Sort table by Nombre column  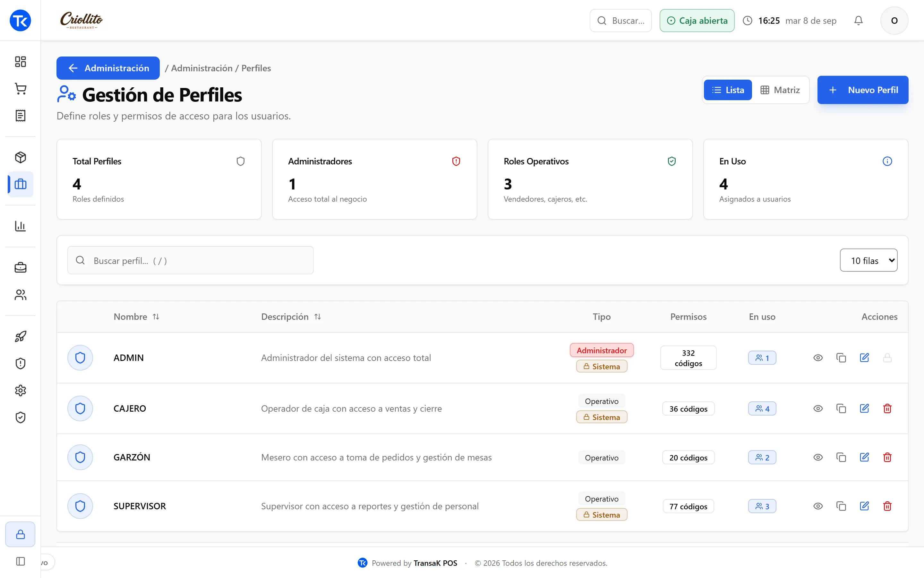point(136,317)
